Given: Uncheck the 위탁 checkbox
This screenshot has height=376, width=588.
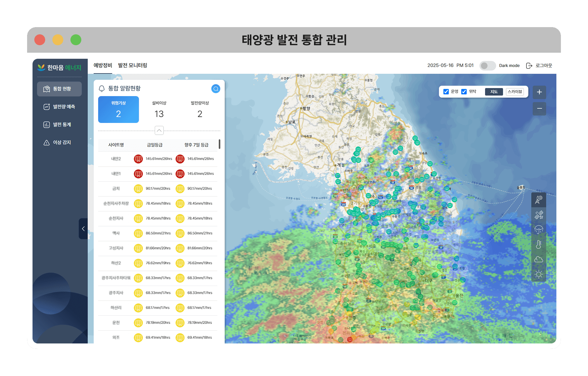Looking at the screenshot, I should (464, 92).
